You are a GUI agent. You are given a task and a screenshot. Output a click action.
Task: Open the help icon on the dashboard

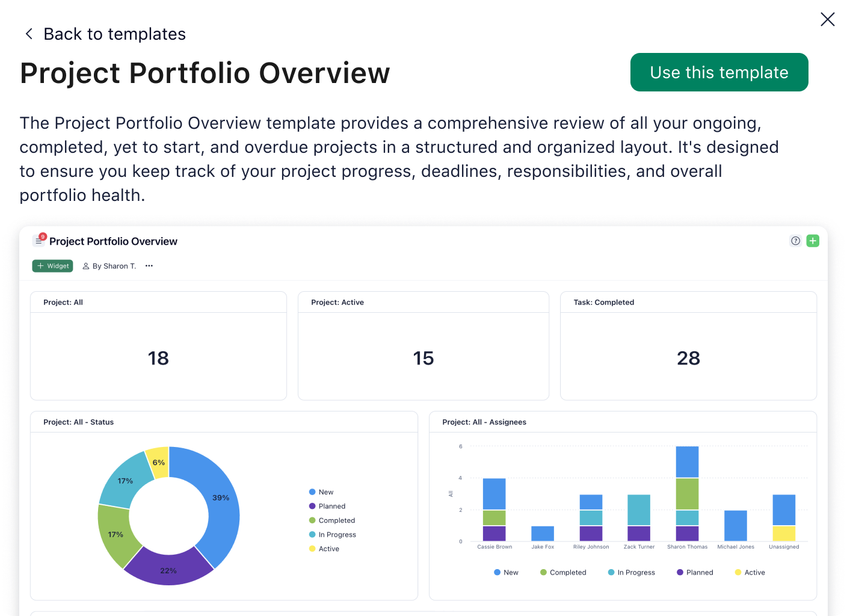click(x=795, y=241)
